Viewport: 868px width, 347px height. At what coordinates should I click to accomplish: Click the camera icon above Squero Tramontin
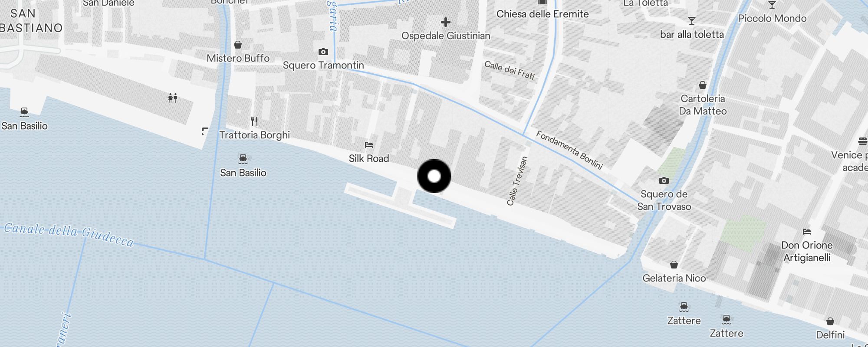(x=323, y=52)
